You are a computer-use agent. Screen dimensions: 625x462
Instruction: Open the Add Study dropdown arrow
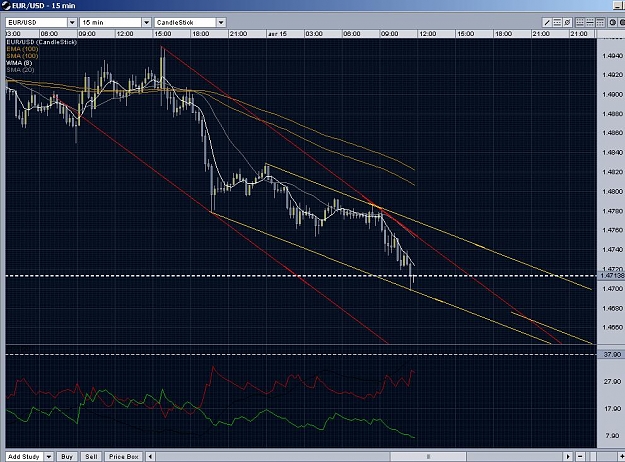[49, 457]
